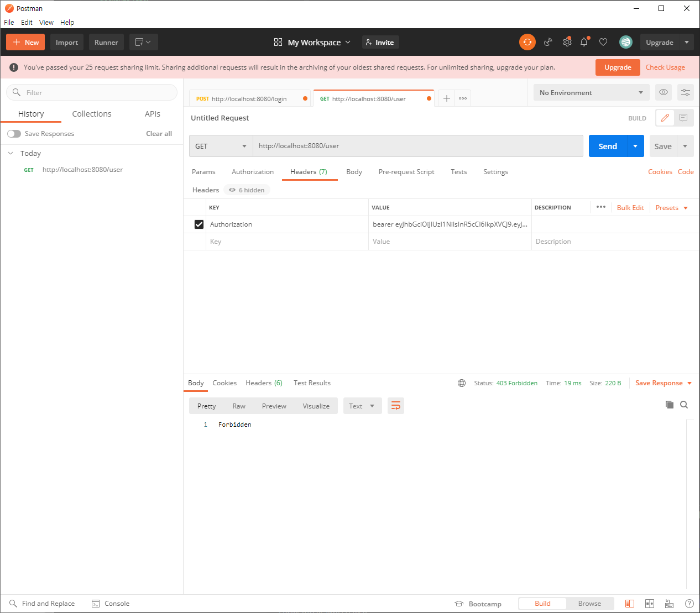Open the notifications bell icon
Screen dimensions: 700x613
(x=584, y=42)
